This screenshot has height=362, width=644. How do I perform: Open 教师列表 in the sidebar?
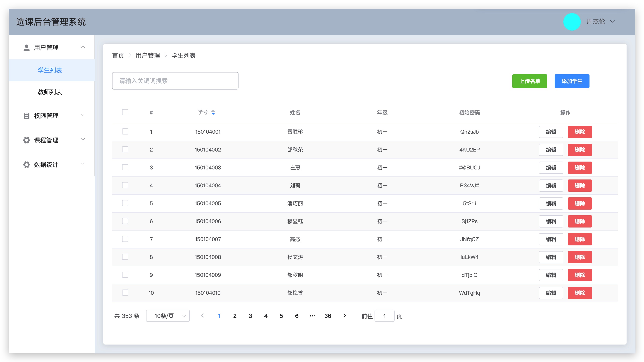pos(50,92)
